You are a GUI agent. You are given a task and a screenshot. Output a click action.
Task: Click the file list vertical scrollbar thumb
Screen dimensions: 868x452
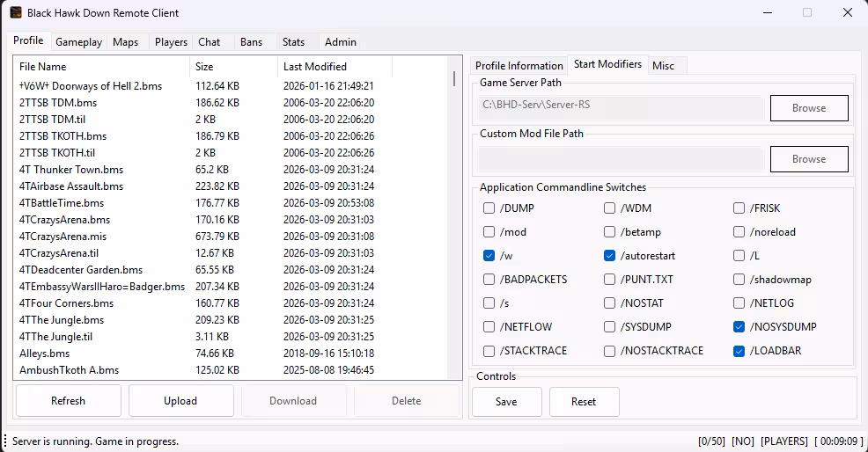[x=454, y=78]
